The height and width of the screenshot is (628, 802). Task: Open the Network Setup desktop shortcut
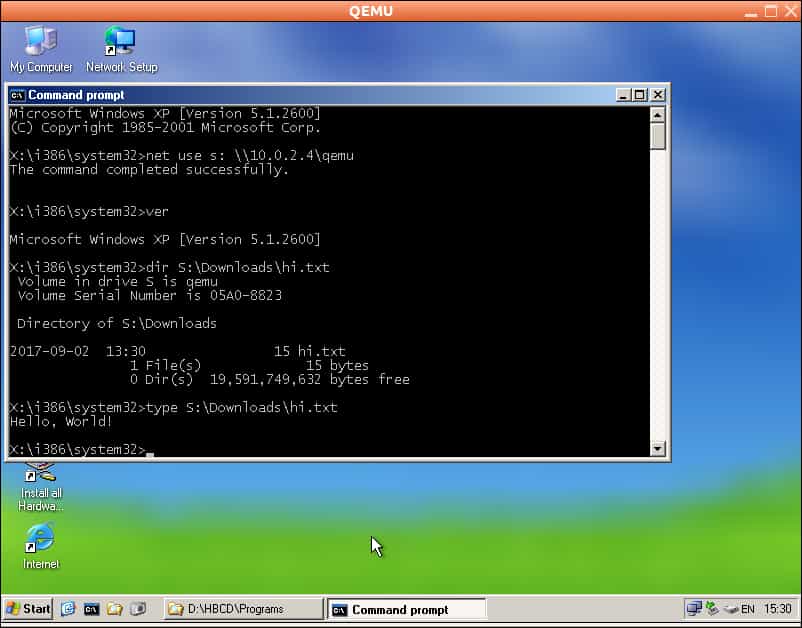click(121, 50)
